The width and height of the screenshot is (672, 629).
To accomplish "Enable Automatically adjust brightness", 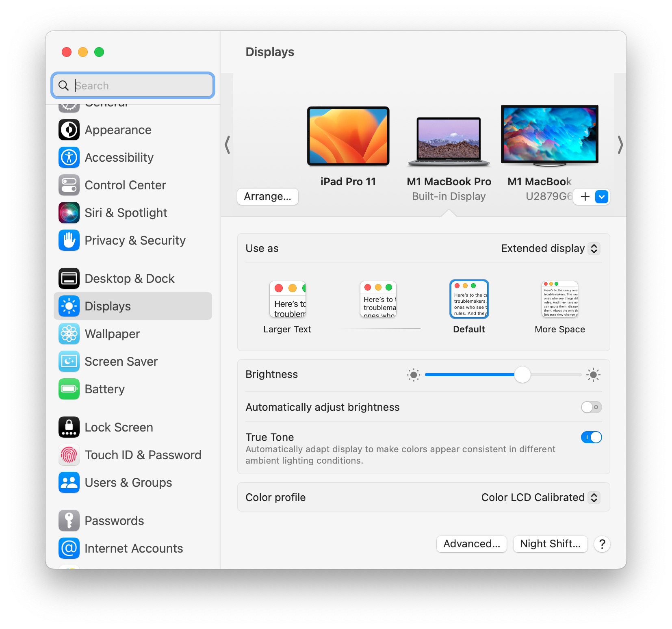I will 591,407.
